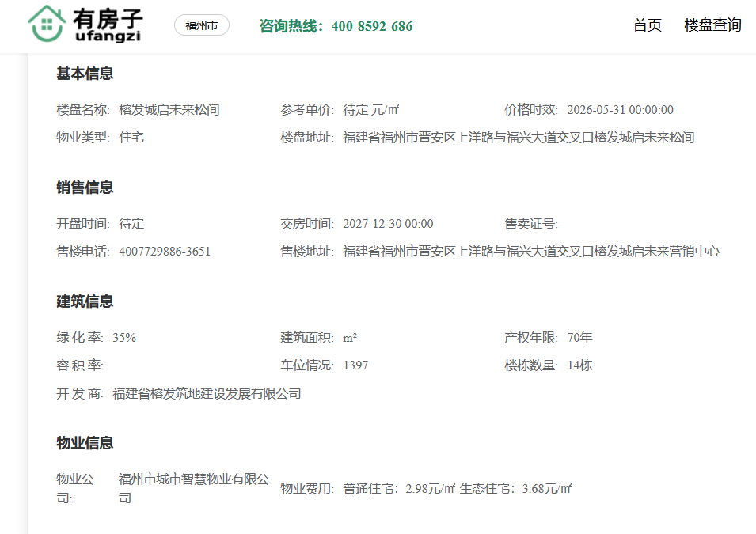
Task: Select the 物业信息 section heading
Action: [85, 443]
